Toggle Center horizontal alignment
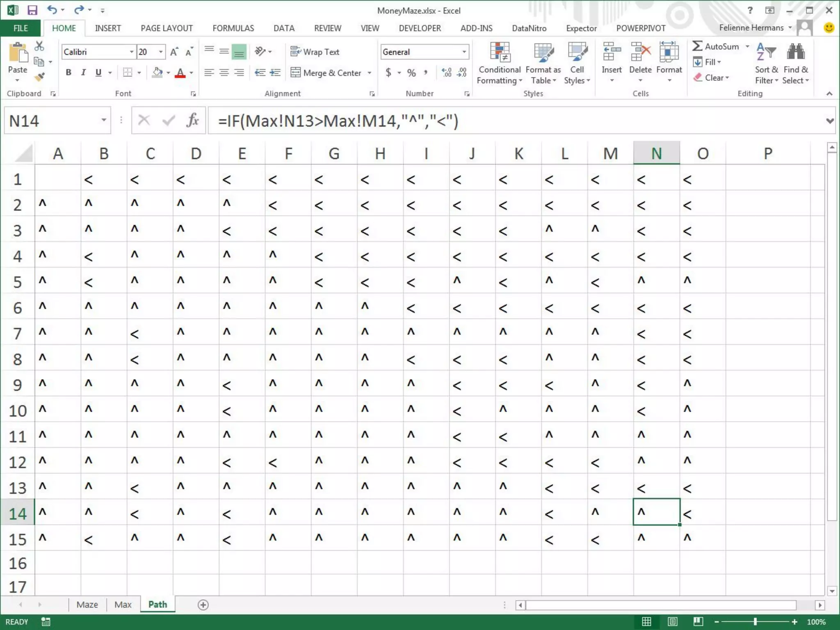 click(224, 73)
